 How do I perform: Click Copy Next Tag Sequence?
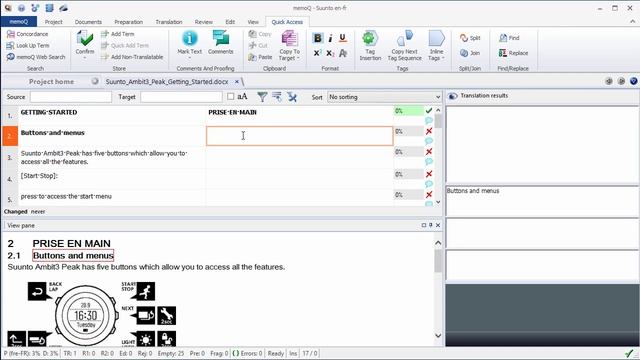pos(404,46)
